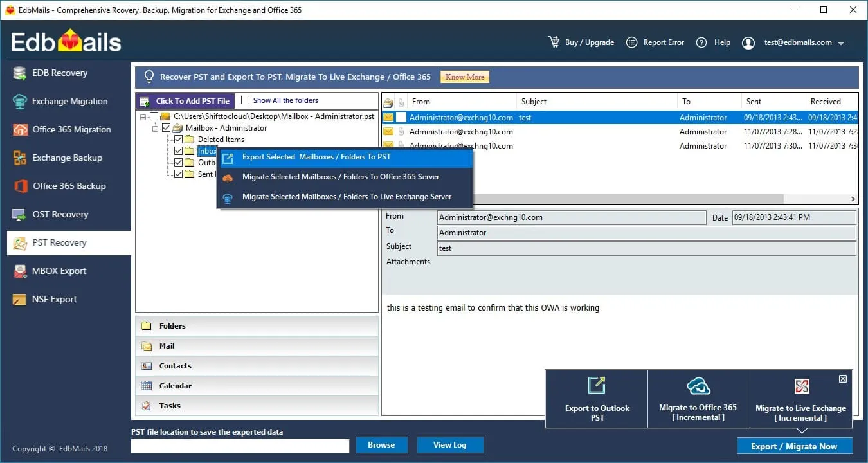Sort emails by the Subject column

tap(597, 102)
